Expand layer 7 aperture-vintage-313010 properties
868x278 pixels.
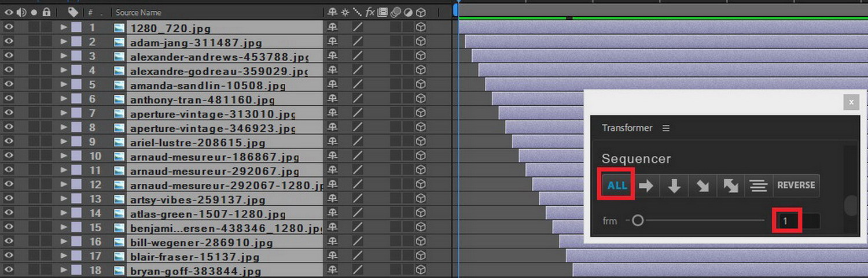[x=64, y=113]
